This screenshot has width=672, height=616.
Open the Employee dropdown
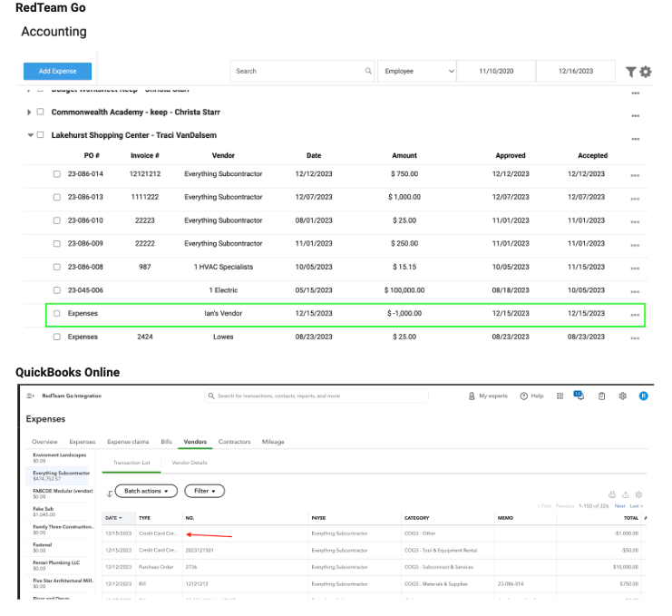pos(416,72)
